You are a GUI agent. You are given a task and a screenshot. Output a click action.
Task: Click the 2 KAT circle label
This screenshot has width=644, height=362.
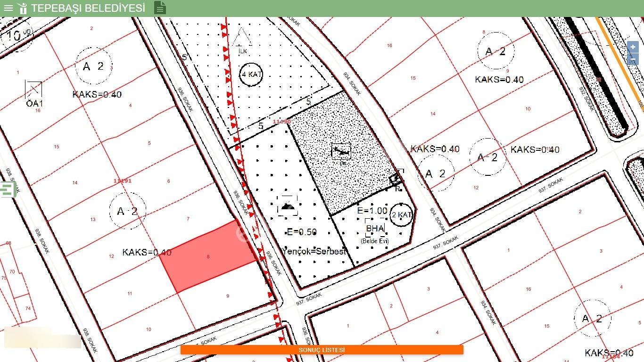coord(402,215)
